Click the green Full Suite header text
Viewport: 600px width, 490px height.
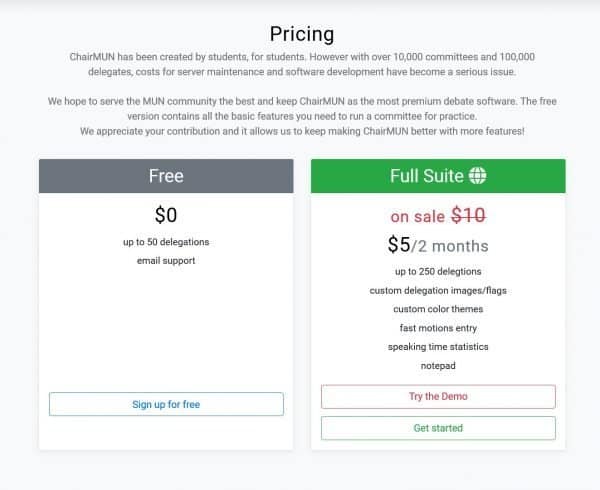pos(426,176)
